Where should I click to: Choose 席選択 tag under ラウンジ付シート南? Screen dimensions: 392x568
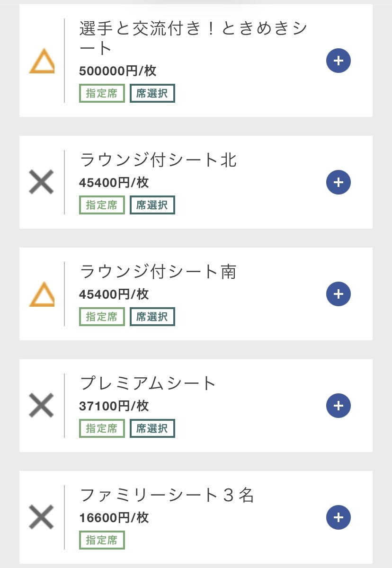coord(152,317)
